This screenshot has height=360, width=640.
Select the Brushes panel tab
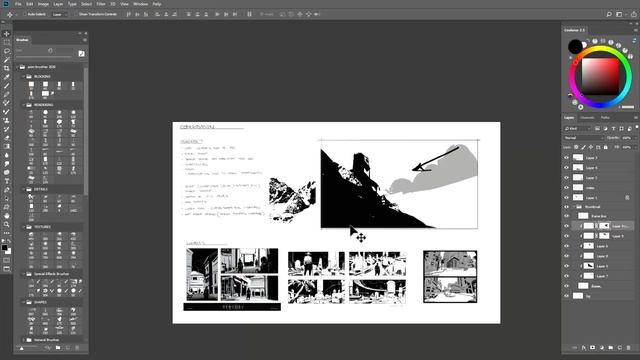coord(22,40)
